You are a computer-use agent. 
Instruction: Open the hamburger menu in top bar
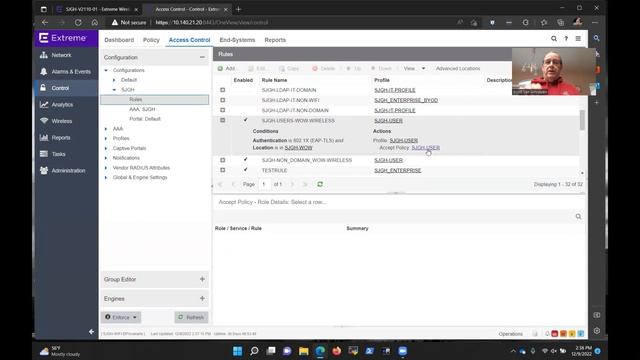pyautogui.click(x=578, y=39)
